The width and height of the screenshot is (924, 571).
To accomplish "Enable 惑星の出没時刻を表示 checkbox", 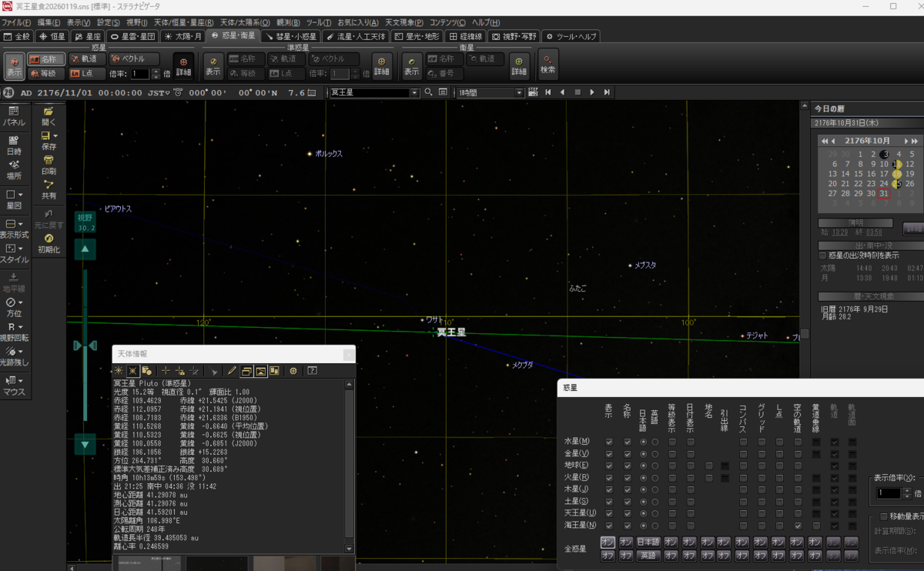I will click(823, 255).
